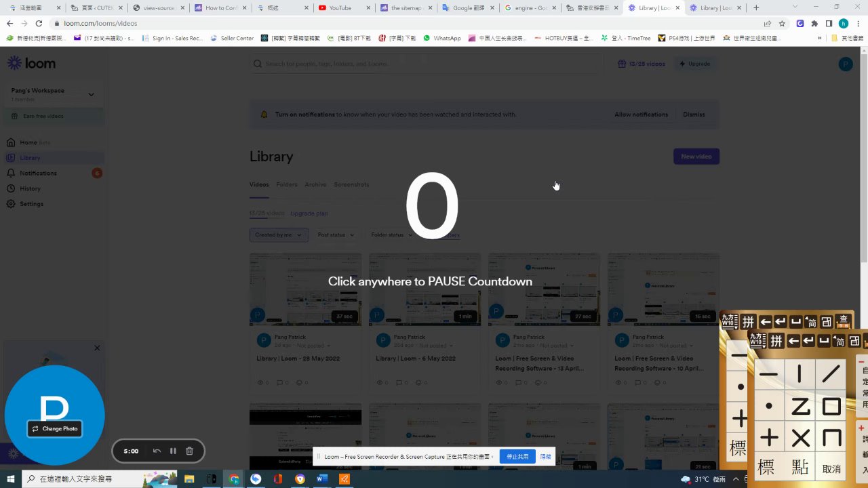Click the Loom search input field
The height and width of the screenshot is (488, 868).
point(426,64)
